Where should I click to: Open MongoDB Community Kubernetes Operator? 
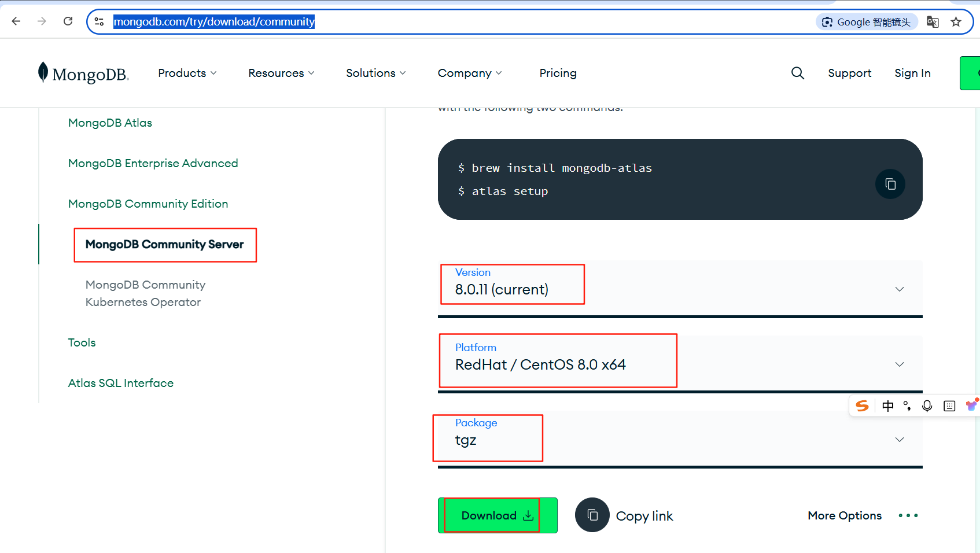click(145, 293)
